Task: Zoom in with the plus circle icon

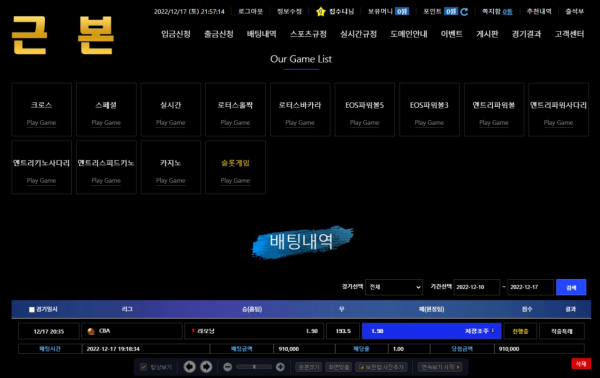Action: (x=280, y=367)
